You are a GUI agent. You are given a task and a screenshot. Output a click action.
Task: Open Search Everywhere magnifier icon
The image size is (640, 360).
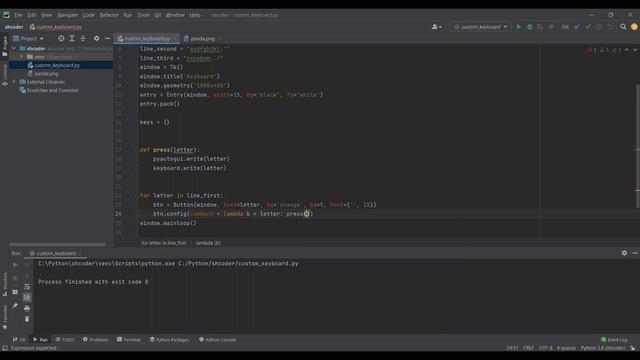(x=623, y=27)
